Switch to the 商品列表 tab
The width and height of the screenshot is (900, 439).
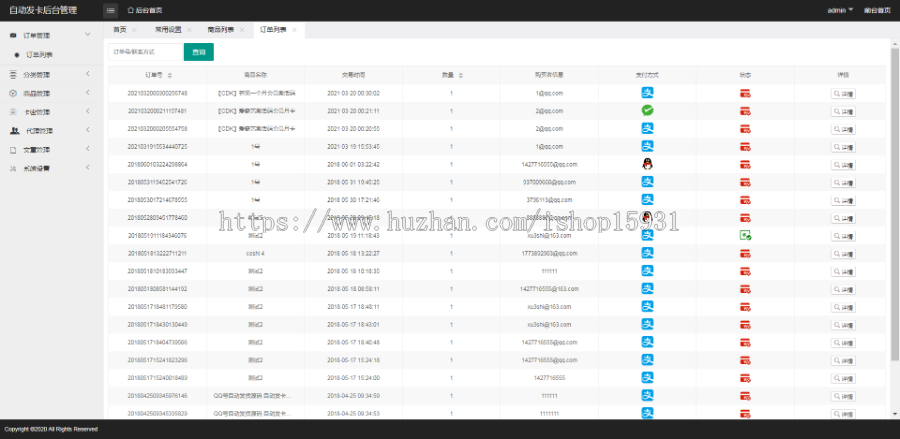point(220,30)
